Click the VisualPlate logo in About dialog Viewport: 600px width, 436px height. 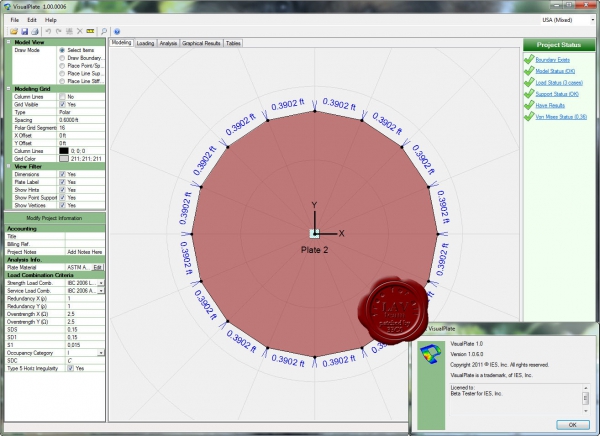430,354
